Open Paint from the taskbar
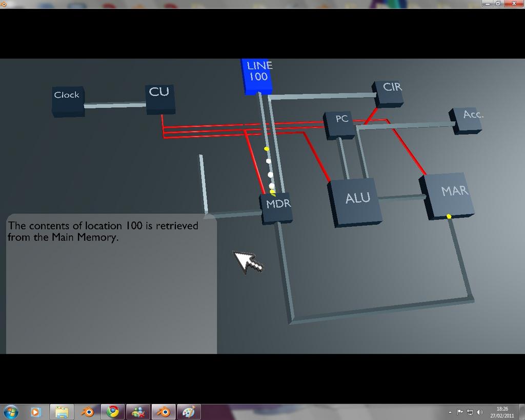525x420 pixels. click(189, 412)
